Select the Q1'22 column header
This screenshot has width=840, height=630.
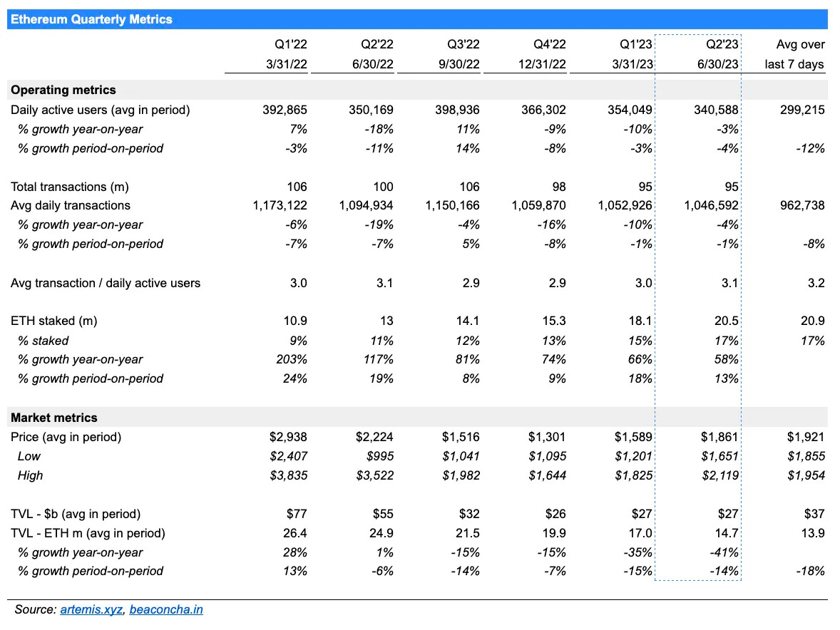click(291, 44)
